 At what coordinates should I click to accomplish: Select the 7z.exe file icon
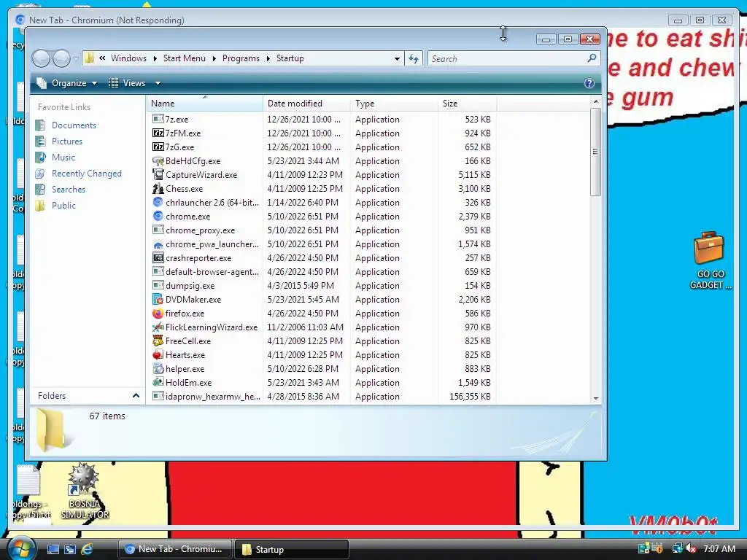pyautogui.click(x=158, y=119)
